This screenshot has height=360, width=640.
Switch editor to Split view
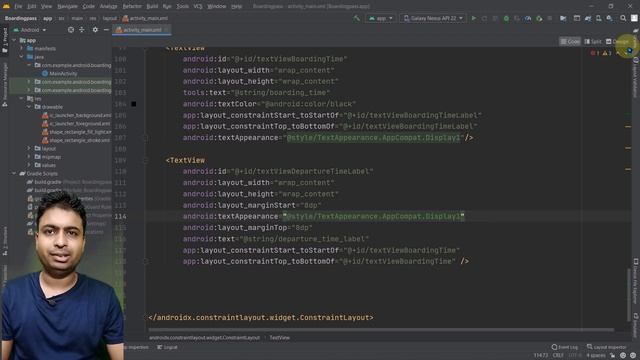[x=593, y=42]
